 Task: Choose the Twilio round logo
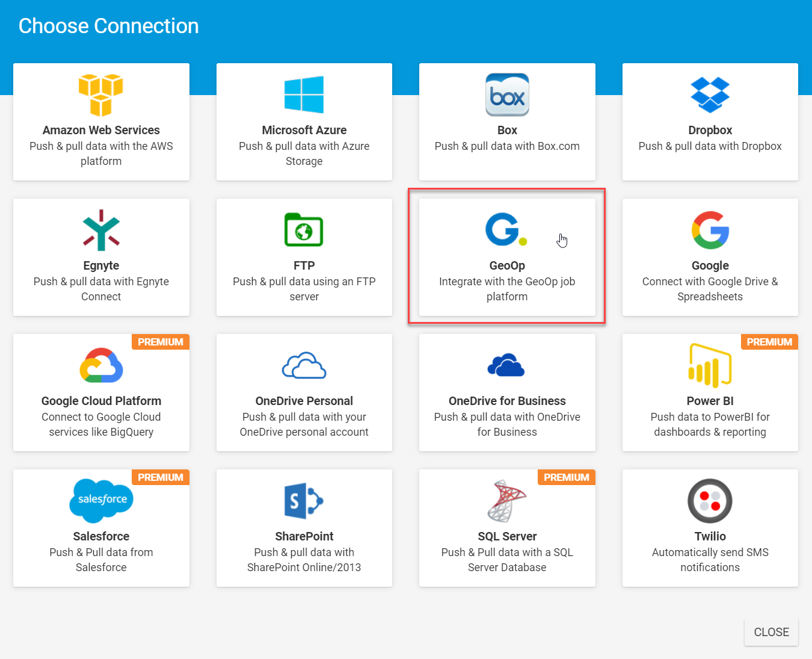(x=710, y=501)
